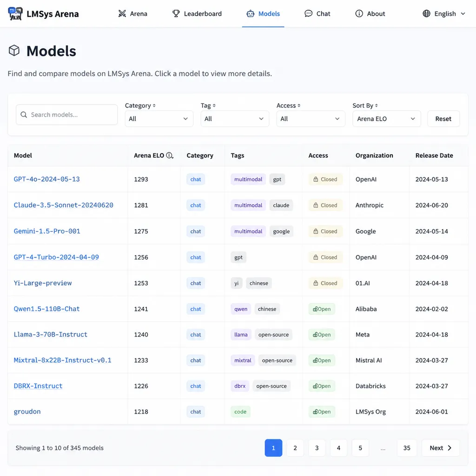Click the multimodal tag on Gemini-1.5-Pro-001
The image size is (476, 476).
click(248, 231)
